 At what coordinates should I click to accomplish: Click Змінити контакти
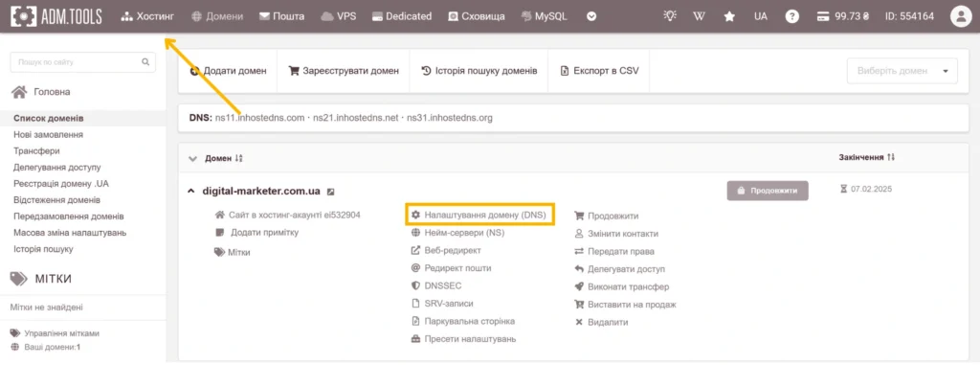(616, 234)
